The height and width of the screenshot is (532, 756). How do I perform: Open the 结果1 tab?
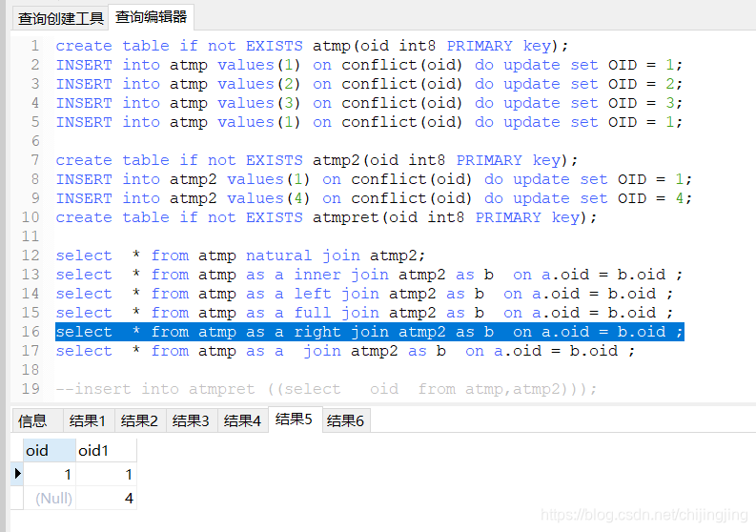point(88,420)
